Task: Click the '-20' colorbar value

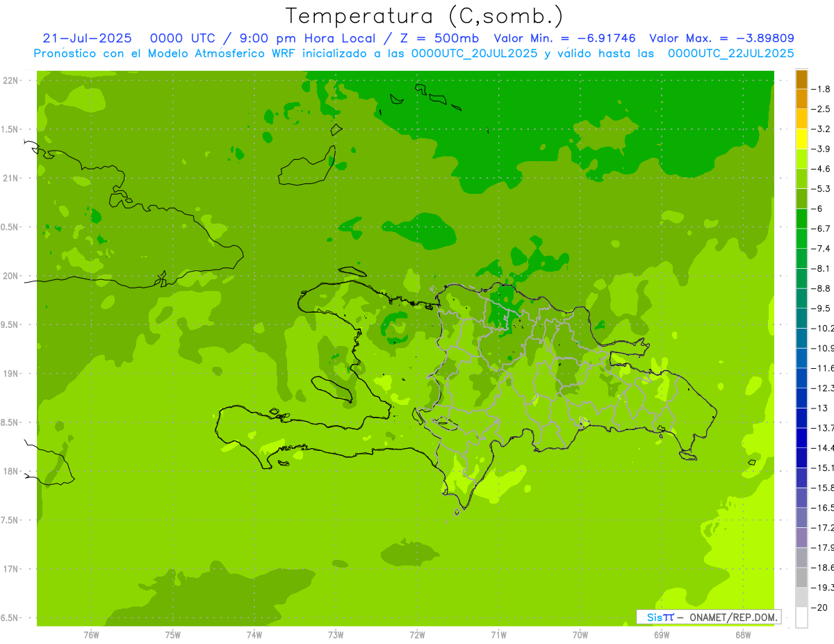Action: coord(819,608)
